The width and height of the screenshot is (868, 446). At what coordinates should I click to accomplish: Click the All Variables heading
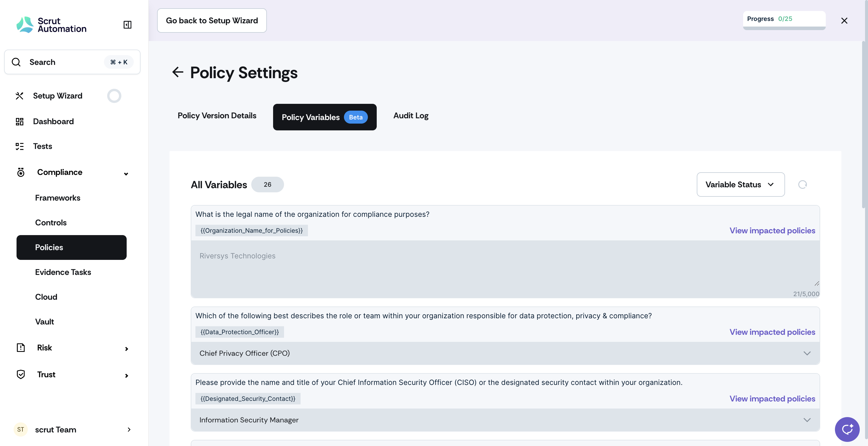click(x=219, y=184)
